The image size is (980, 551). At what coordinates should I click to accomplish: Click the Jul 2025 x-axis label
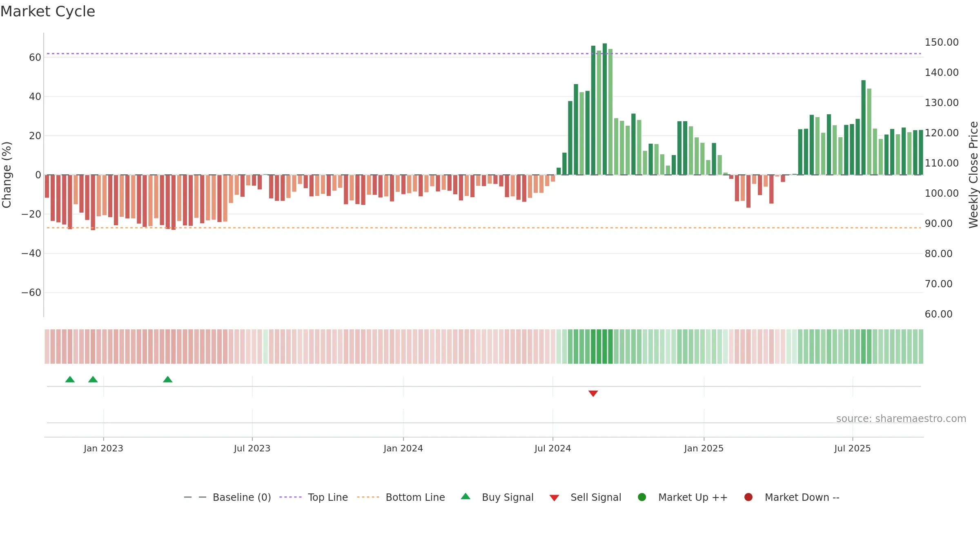click(852, 448)
